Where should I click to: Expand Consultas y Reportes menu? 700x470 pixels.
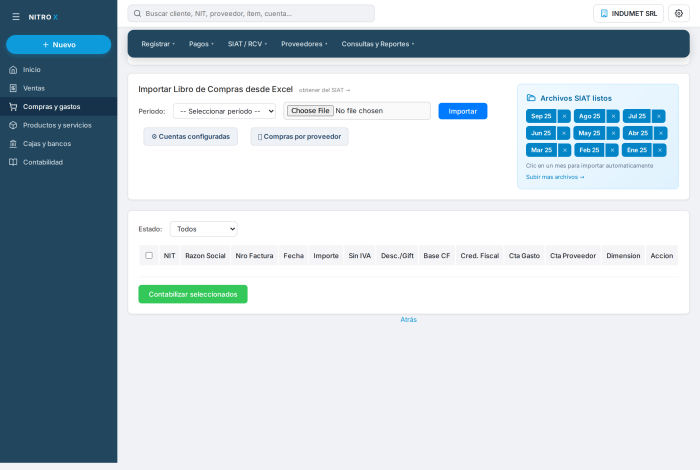point(378,44)
